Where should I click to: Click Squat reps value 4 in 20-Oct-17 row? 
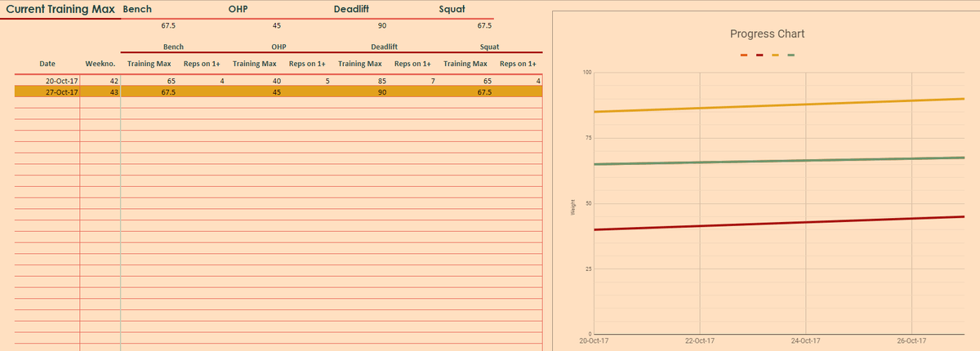coord(538,81)
